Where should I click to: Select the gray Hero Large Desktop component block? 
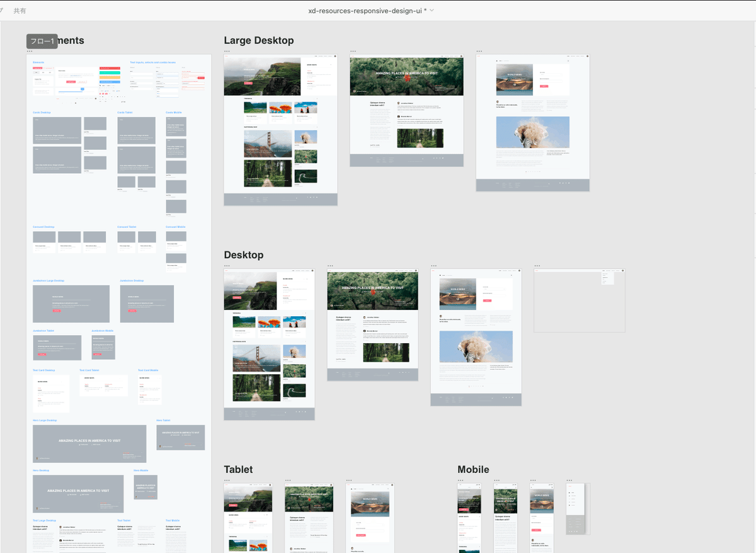click(89, 443)
